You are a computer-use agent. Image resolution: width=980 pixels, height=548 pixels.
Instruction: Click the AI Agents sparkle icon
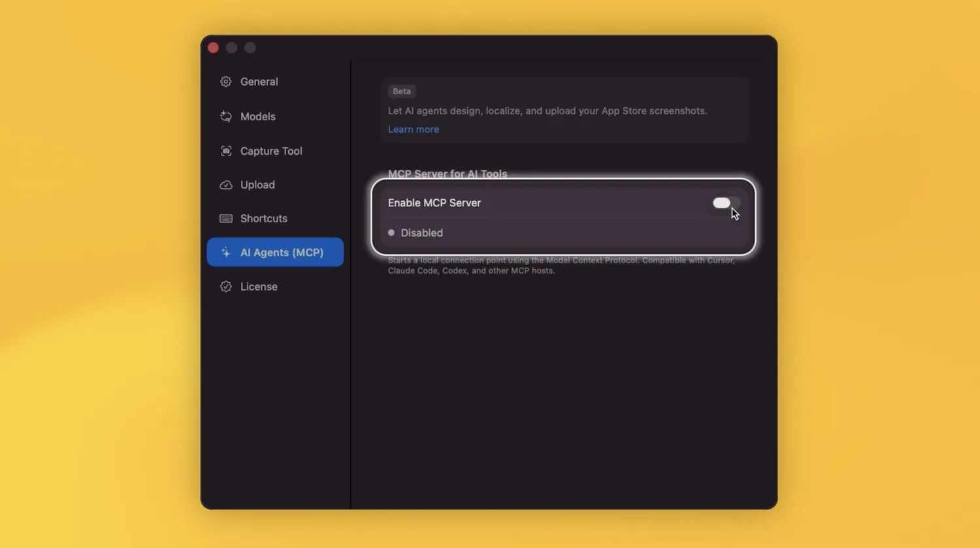pyautogui.click(x=225, y=252)
